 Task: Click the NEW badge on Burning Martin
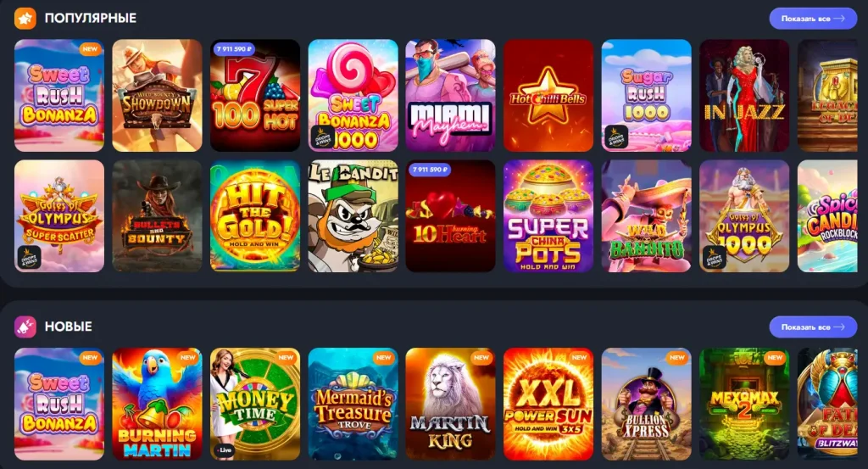tap(187, 358)
